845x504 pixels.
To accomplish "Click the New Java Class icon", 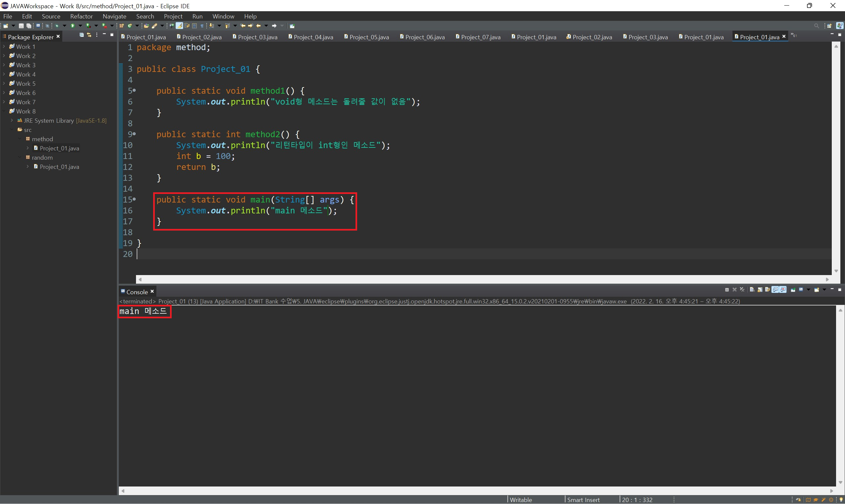I will [x=129, y=26].
